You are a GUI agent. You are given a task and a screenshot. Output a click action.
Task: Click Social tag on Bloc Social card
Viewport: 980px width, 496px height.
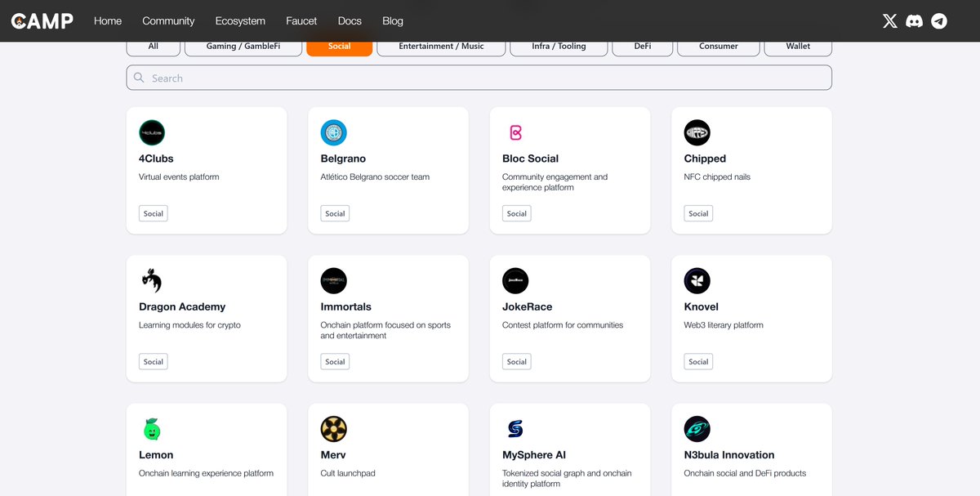tap(517, 213)
